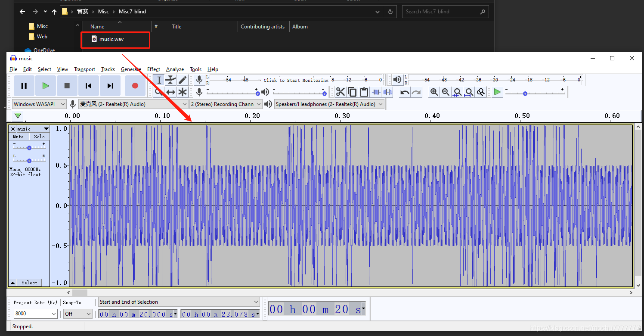This screenshot has height=336, width=644.
Task: Open the Select menu
Action: click(x=44, y=69)
